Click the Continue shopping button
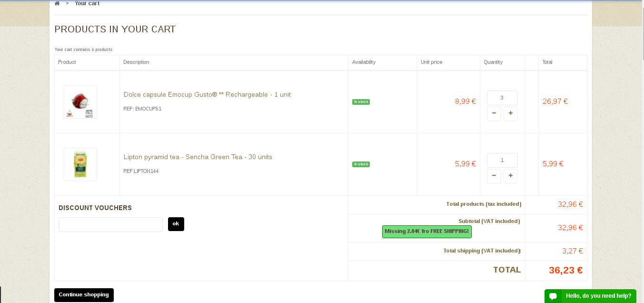Image resolution: width=644 pixels, height=303 pixels. (84, 295)
